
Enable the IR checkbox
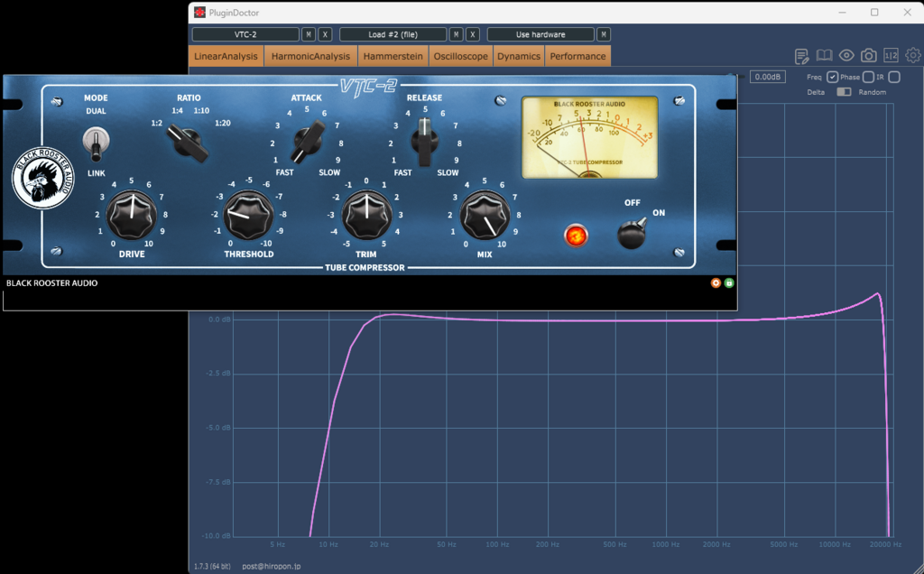[x=894, y=78]
